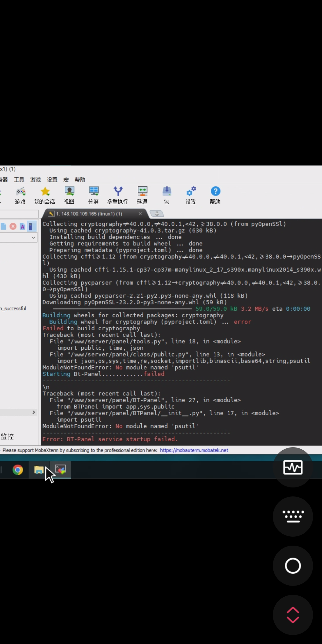Screen dimensions: 322x644
Task: Launch 多重执行 MultiExec tool
Action: point(117,195)
